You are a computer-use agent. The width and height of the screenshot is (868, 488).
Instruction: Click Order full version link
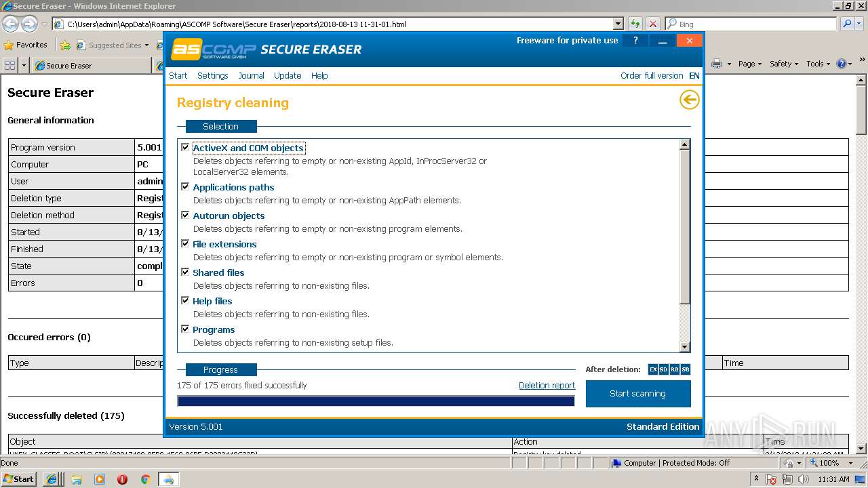(x=652, y=75)
